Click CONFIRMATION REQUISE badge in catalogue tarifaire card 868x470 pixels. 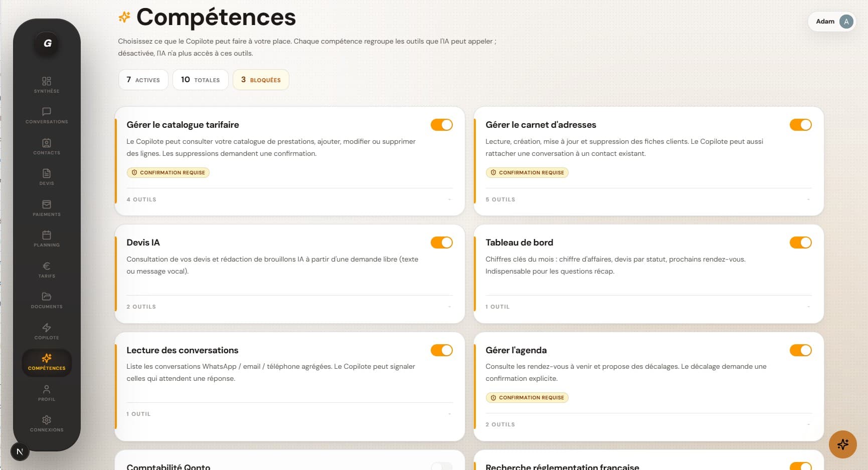[168, 172]
